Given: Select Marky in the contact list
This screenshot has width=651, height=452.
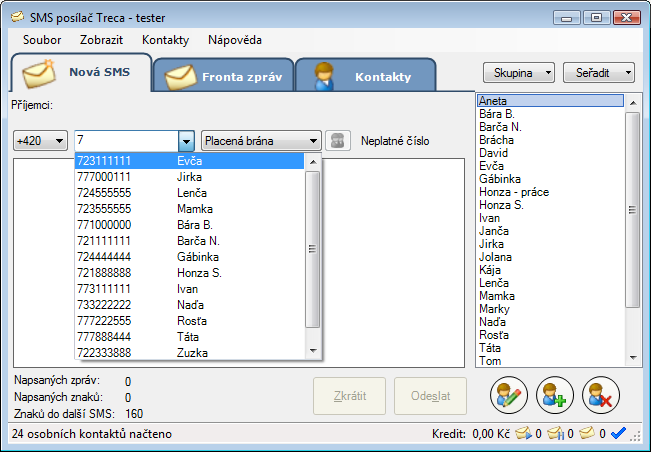Looking at the screenshot, I should (x=551, y=309).
